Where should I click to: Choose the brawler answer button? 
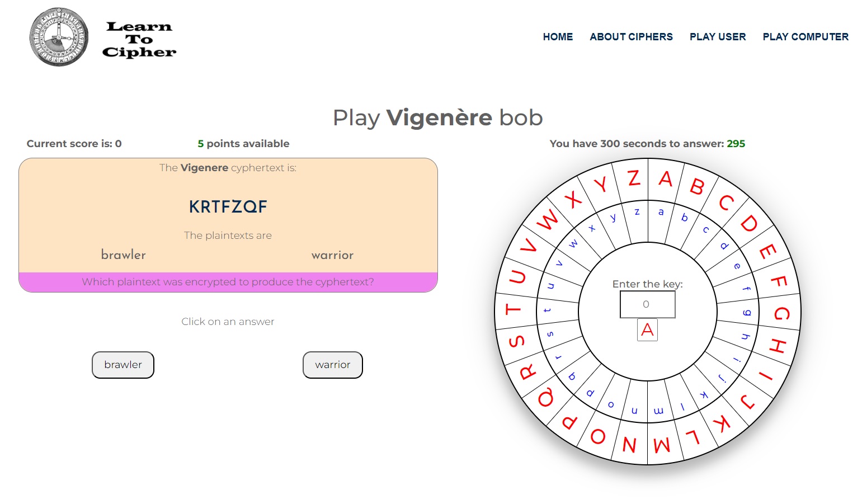[x=123, y=365]
